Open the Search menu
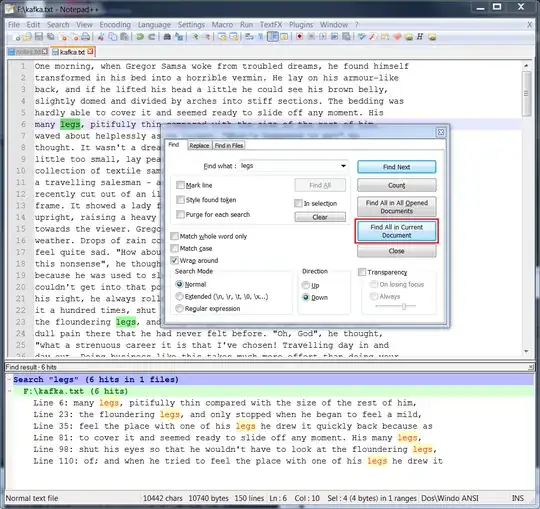This screenshot has height=509, width=540. [x=58, y=24]
